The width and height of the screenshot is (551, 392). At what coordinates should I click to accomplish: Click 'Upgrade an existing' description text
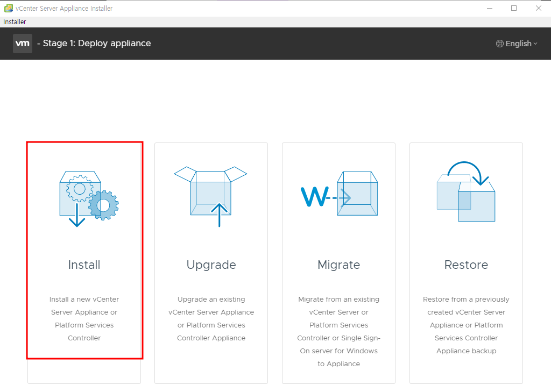(211, 300)
